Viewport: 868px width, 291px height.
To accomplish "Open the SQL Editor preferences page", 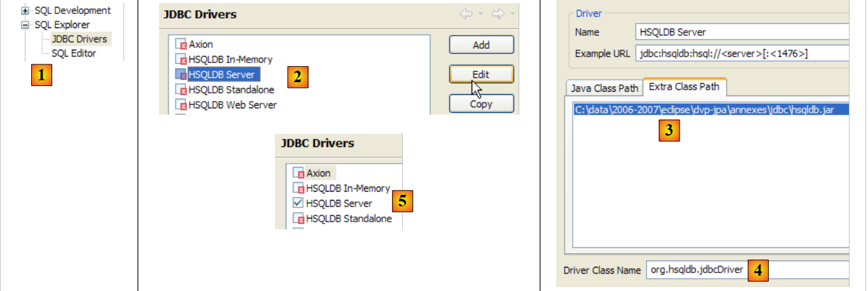I will pyautogui.click(x=74, y=53).
